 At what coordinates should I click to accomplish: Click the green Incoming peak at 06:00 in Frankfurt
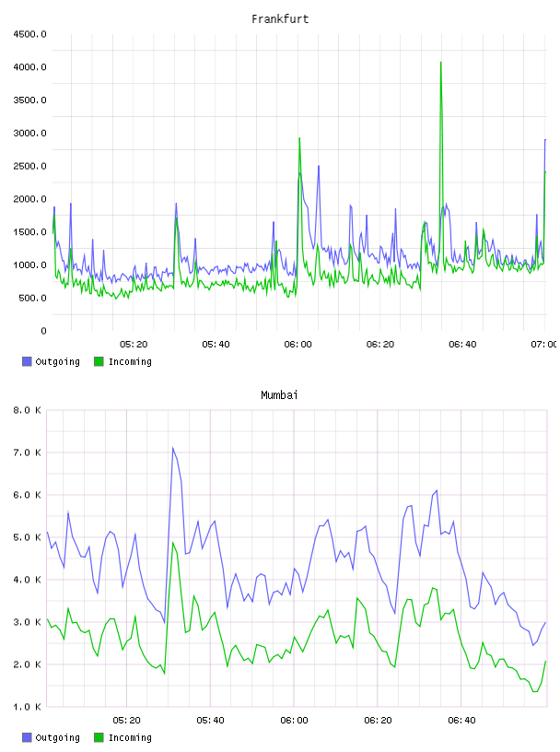[299, 139]
